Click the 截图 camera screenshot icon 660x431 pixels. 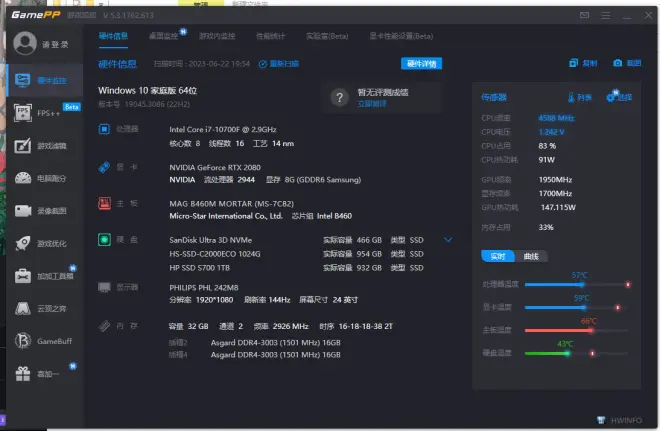(617, 63)
